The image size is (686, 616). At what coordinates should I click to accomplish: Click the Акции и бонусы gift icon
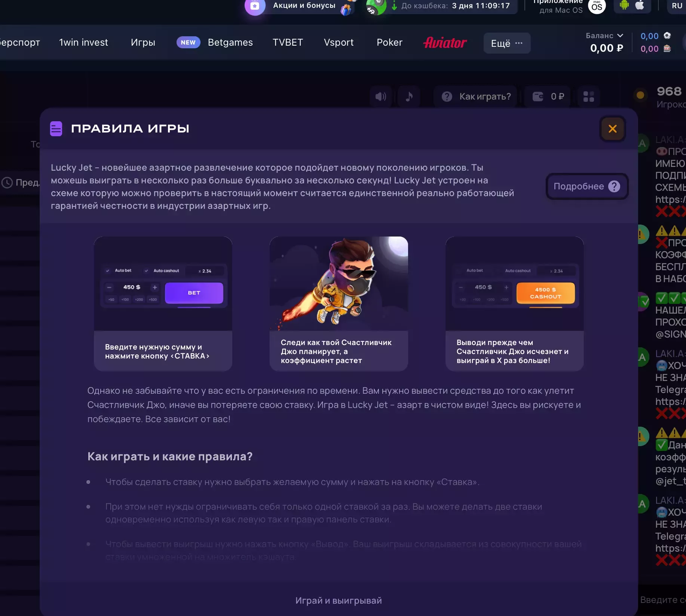(x=255, y=6)
